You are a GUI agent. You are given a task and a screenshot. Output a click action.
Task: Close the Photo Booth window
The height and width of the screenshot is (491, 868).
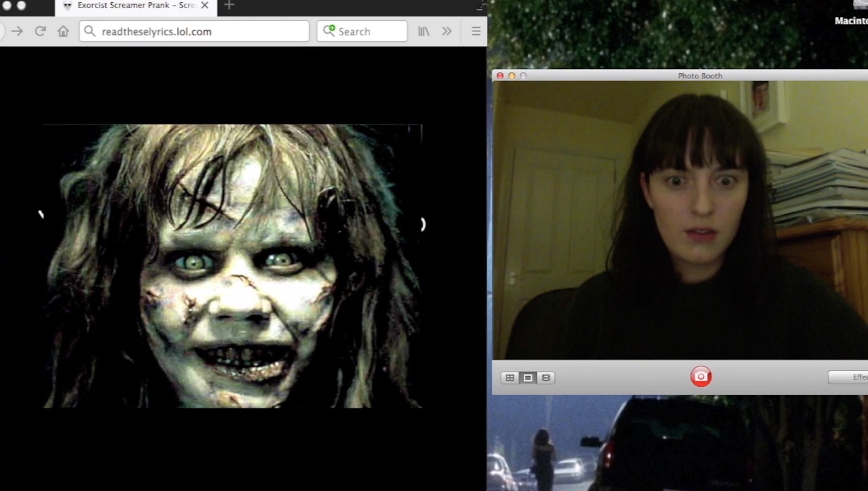tap(500, 76)
